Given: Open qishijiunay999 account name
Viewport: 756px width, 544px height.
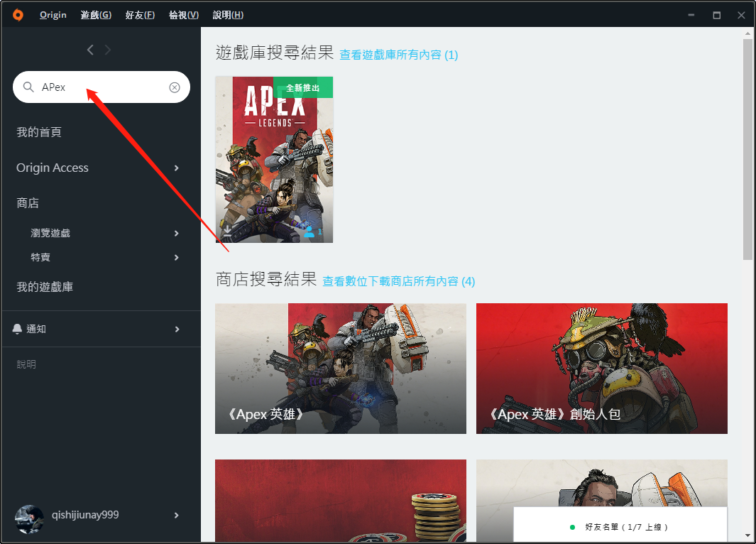Looking at the screenshot, I should tap(85, 515).
